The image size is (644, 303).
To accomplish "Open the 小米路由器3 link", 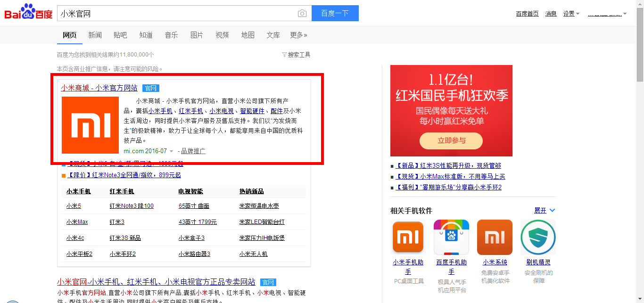I will point(194,254).
